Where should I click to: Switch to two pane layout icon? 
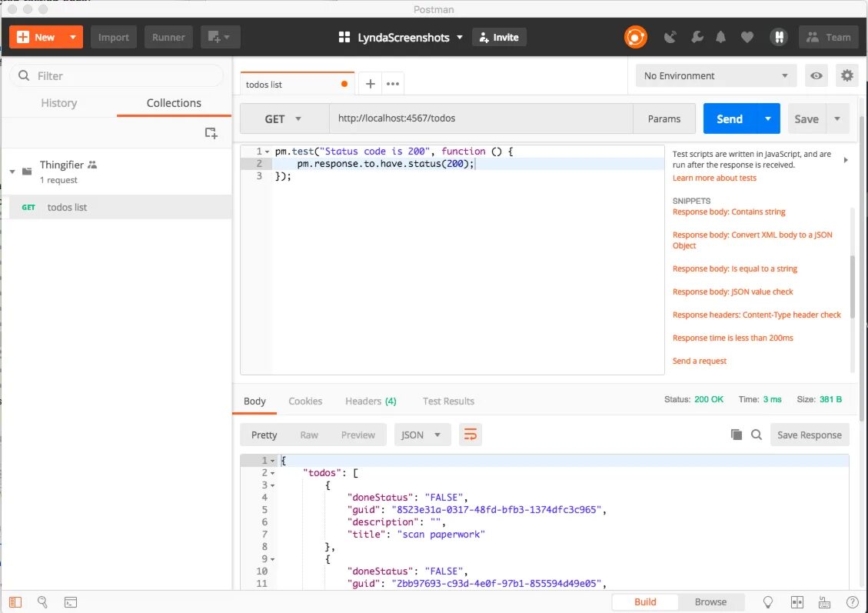[x=797, y=602]
